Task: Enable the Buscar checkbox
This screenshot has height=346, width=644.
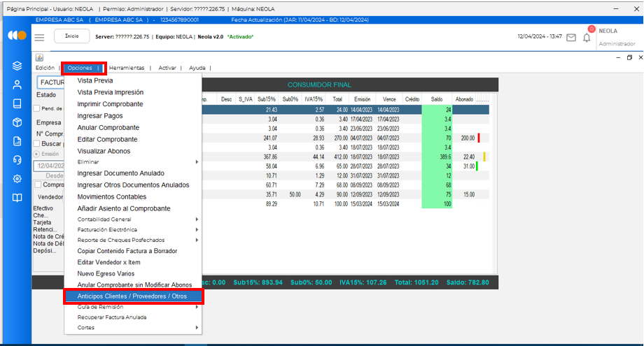Action: coord(37,143)
